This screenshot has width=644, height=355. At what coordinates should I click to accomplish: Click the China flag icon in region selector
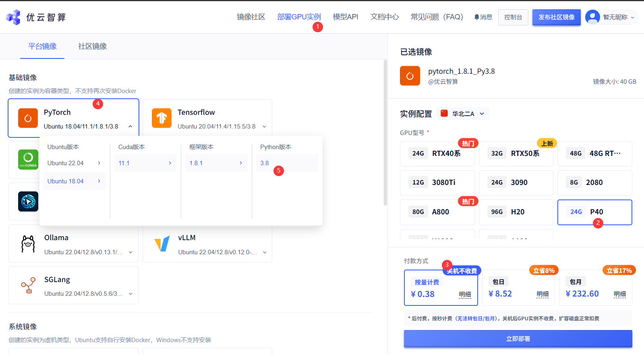(444, 113)
